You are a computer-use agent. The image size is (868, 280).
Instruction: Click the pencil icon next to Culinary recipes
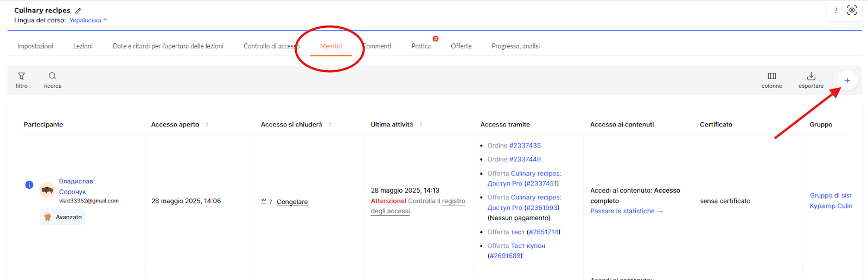[x=78, y=11]
